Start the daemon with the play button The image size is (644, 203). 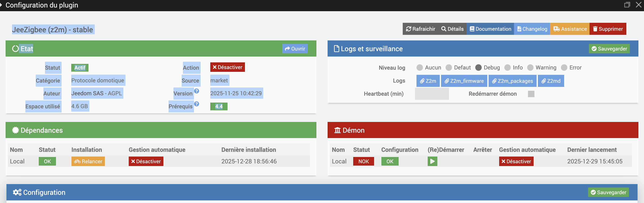pyautogui.click(x=432, y=161)
